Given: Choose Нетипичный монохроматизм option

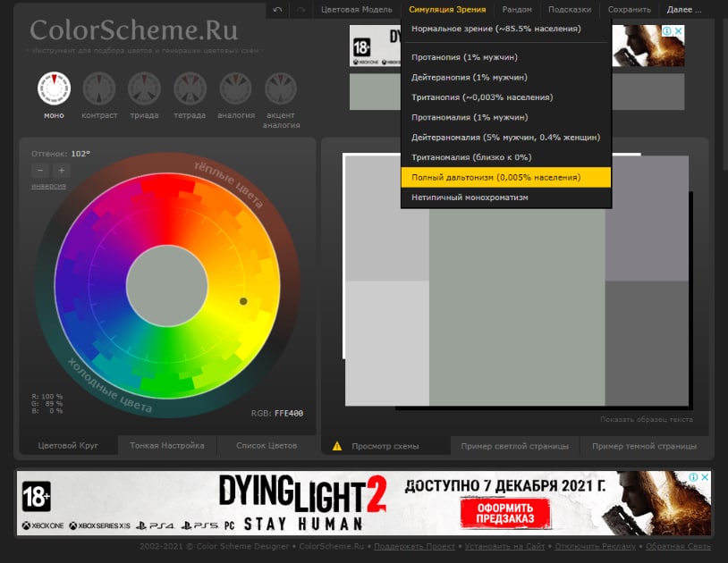Looking at the screenshot, I should [506, 197].
